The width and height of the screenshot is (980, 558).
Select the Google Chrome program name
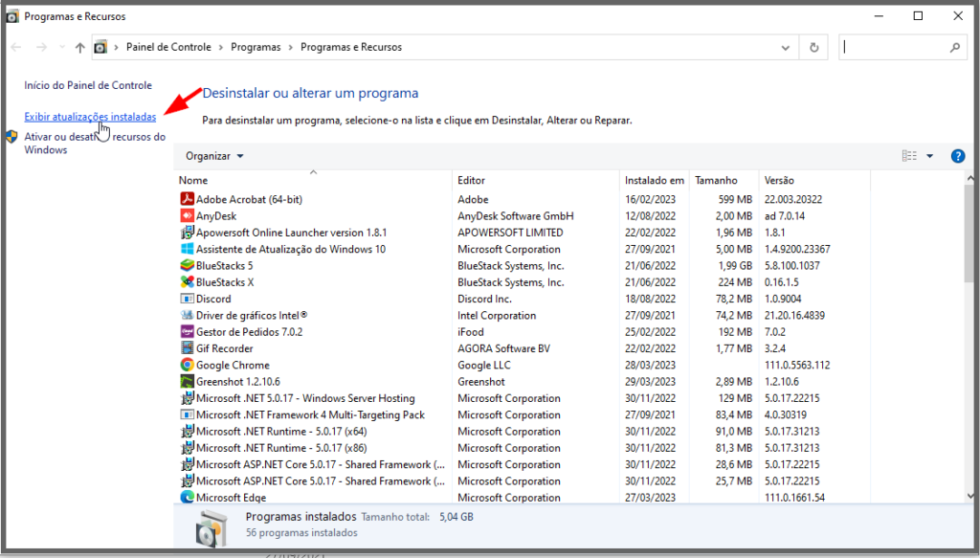(233, 365)
